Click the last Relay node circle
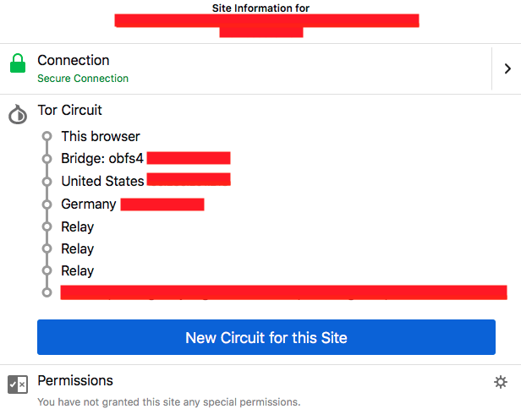Viewport: 521px width, 420px height. 47,270
